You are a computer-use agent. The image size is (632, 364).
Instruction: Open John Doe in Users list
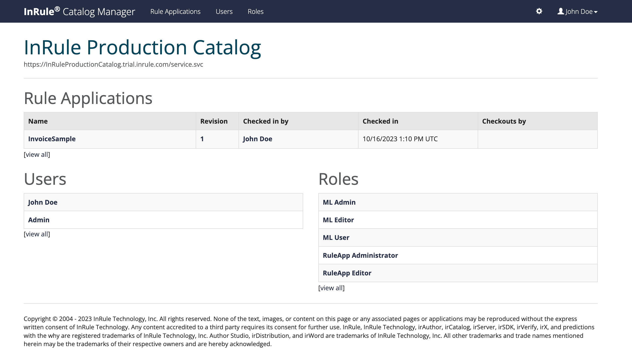click(x=43, y=202)
